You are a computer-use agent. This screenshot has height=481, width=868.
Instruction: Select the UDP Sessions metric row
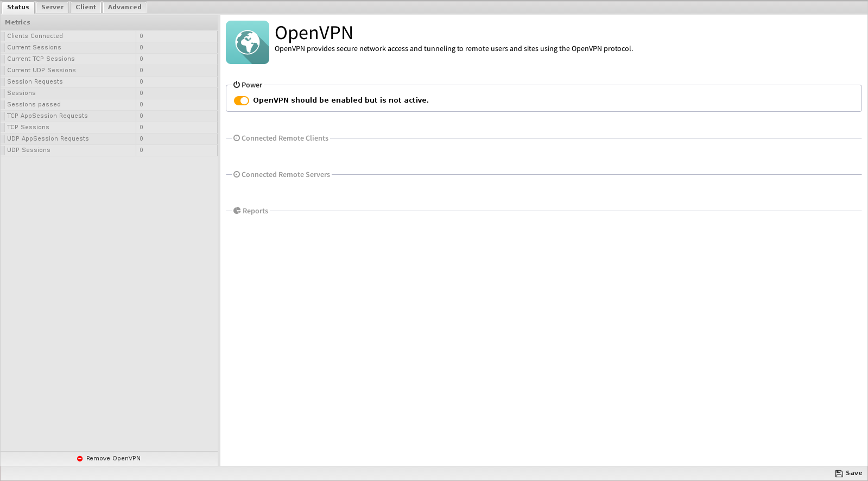pos(109,150)
